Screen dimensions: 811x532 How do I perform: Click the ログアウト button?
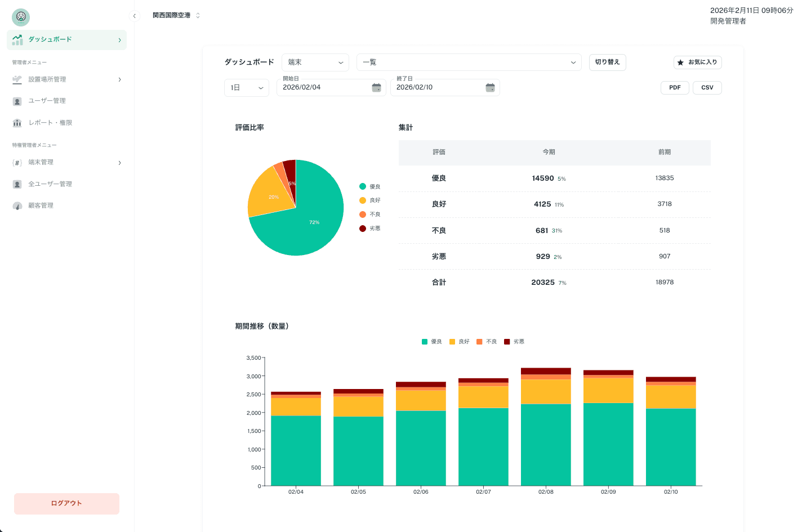(x=66, y=503)
